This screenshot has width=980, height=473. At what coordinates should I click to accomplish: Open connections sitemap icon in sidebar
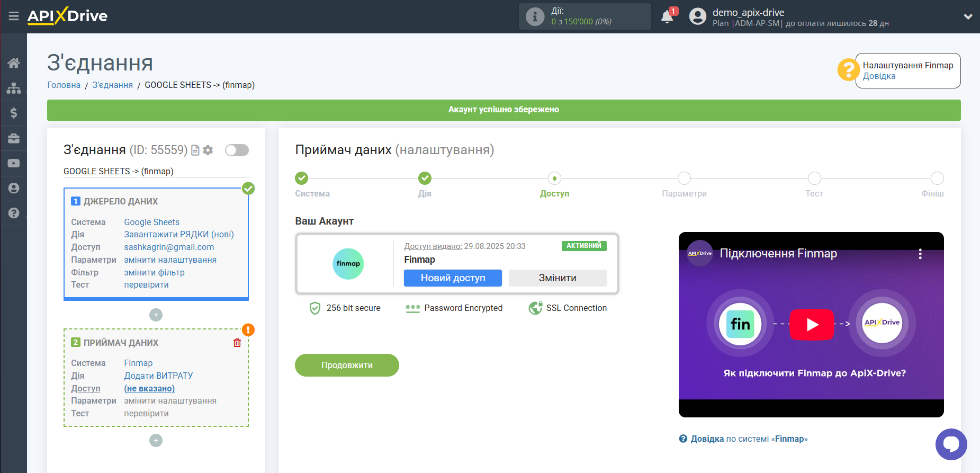14,88
